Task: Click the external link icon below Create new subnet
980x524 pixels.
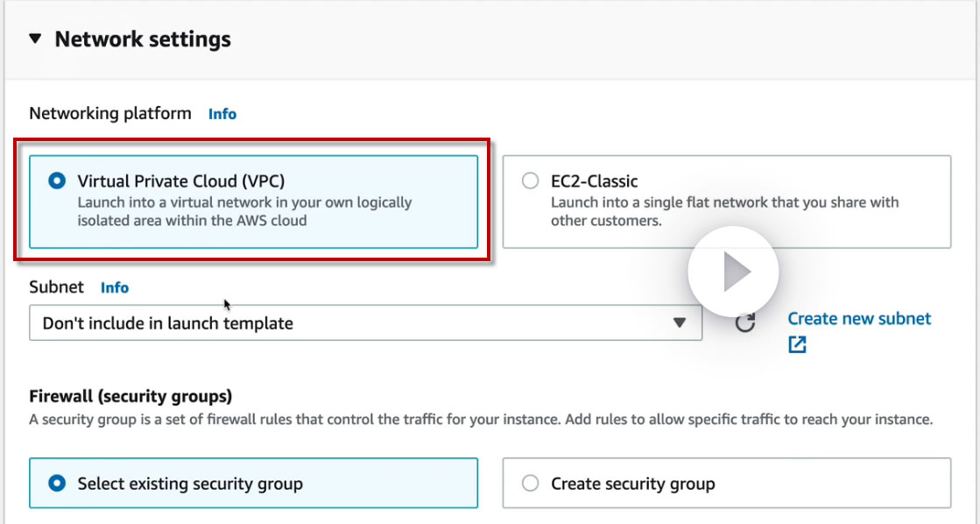Action: point(797,344)
